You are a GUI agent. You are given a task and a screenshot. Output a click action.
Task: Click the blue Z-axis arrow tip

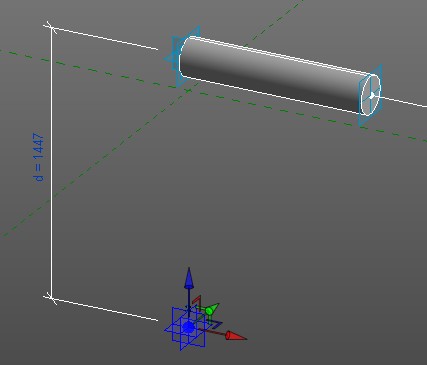[x=189, y=277]
